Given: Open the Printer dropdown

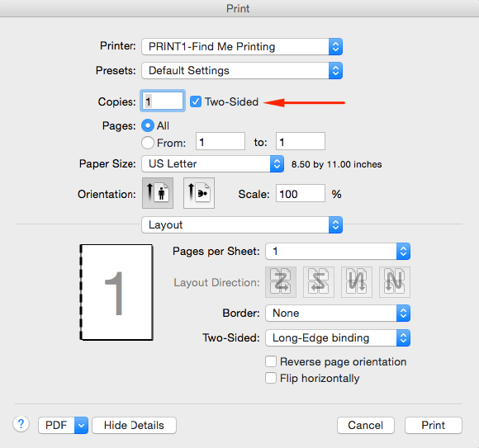Looking at the screenshot, I should tap(242, 47).
